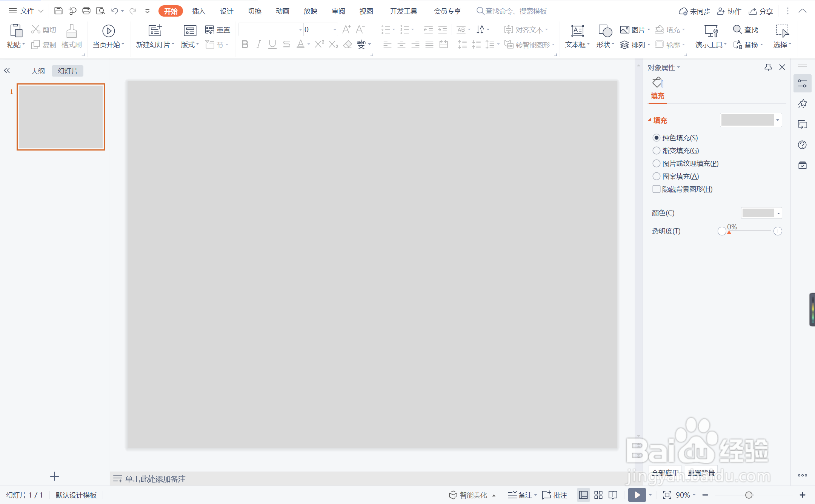This screenshot has width=815, height=504.
Task: Open the Design (设计) ribbon tab
Action: pos(226,11)
